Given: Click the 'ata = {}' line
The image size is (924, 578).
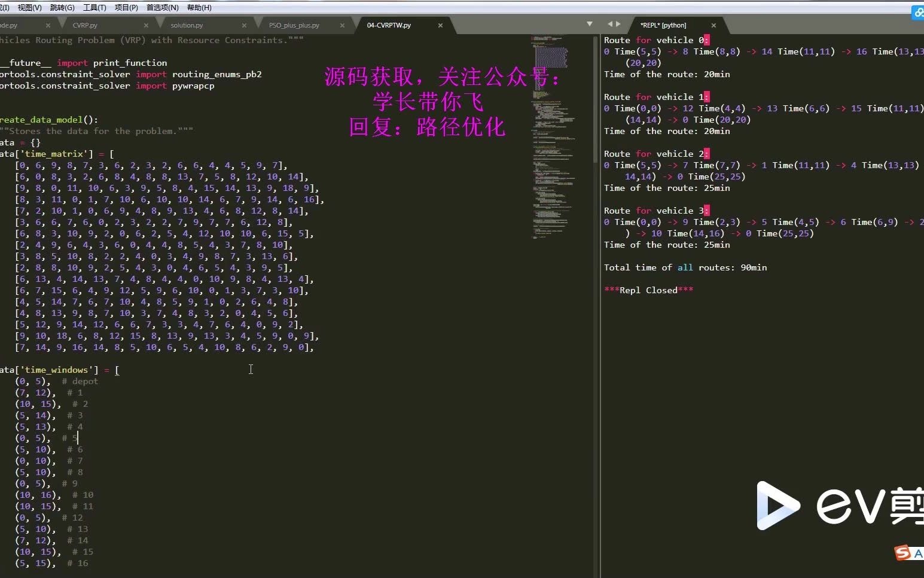Looking at the screenshot, I should (20, 142).
